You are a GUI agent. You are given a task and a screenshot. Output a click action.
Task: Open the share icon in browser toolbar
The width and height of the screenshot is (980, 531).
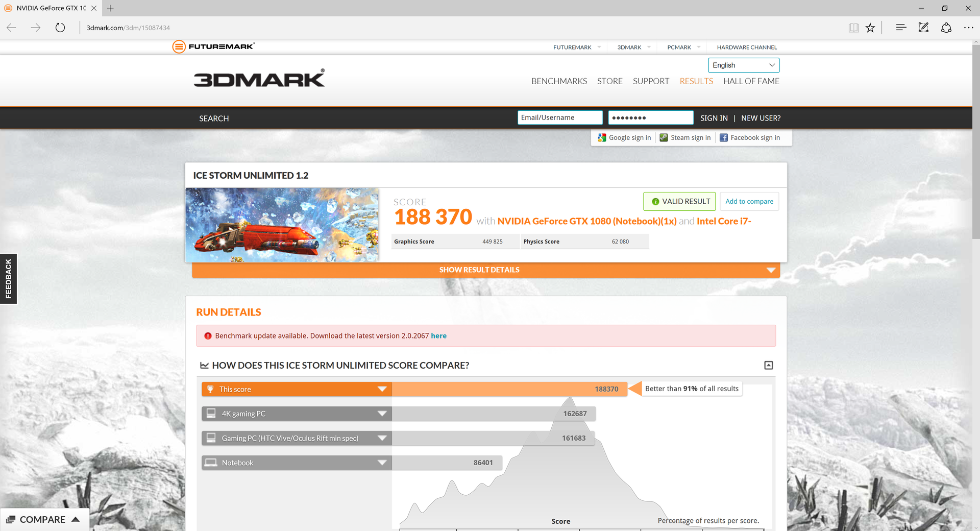tap(946, 28)
